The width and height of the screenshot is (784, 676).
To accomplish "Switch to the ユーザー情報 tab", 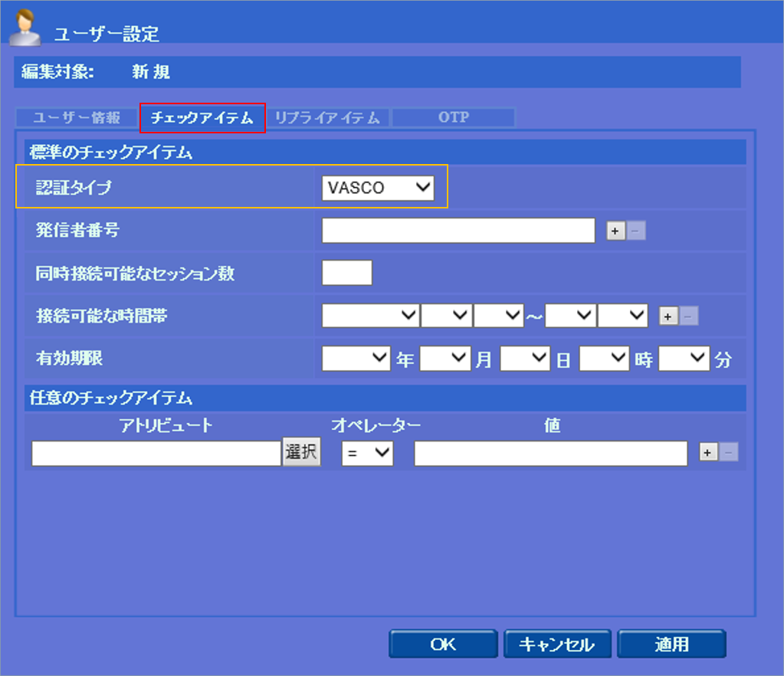I will click(x=77, y=118).
